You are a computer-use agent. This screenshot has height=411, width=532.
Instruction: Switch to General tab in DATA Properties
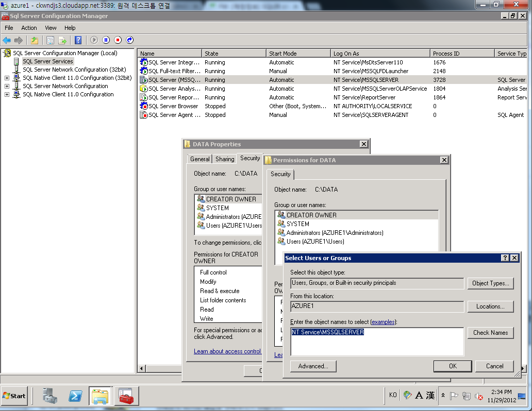200,159
